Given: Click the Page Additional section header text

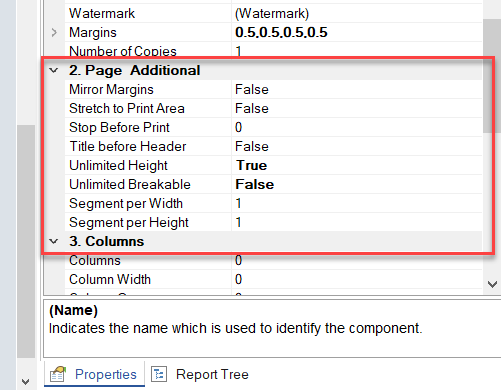Looking at the screenshot, I should (x=135, y=70).
